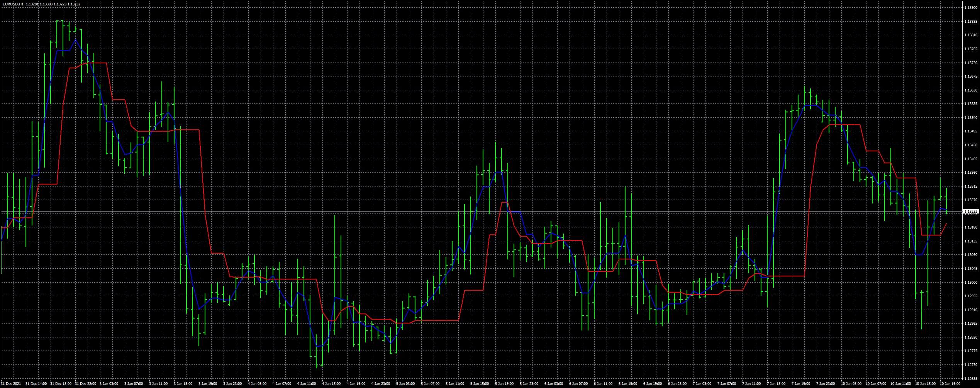980x388 pixels.
Task: Click the 1.13405 price axis label
Action: (x=971, y=159)
